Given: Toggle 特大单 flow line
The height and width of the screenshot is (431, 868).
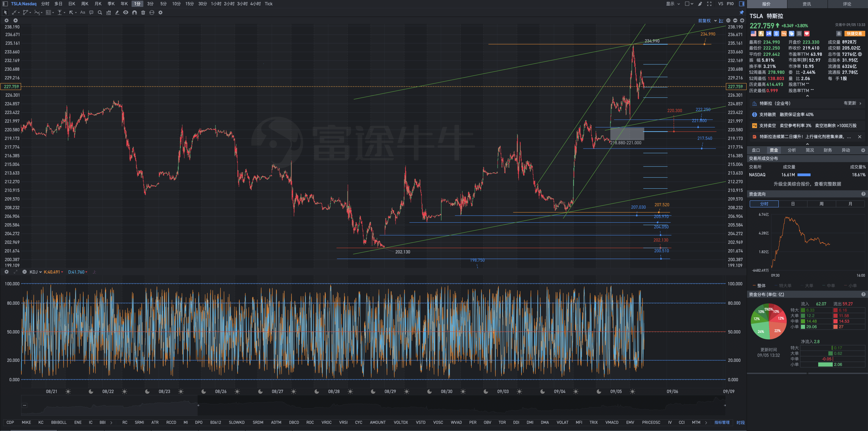Looking at the screenshot, I should pyautogui.click(x=783, y=286).
